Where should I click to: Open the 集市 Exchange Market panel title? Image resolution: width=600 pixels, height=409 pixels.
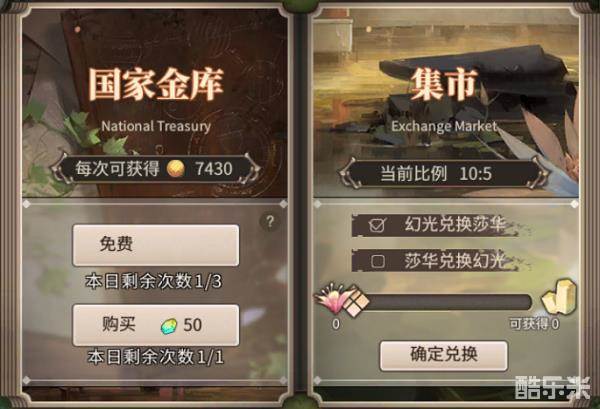click(444, 85)
